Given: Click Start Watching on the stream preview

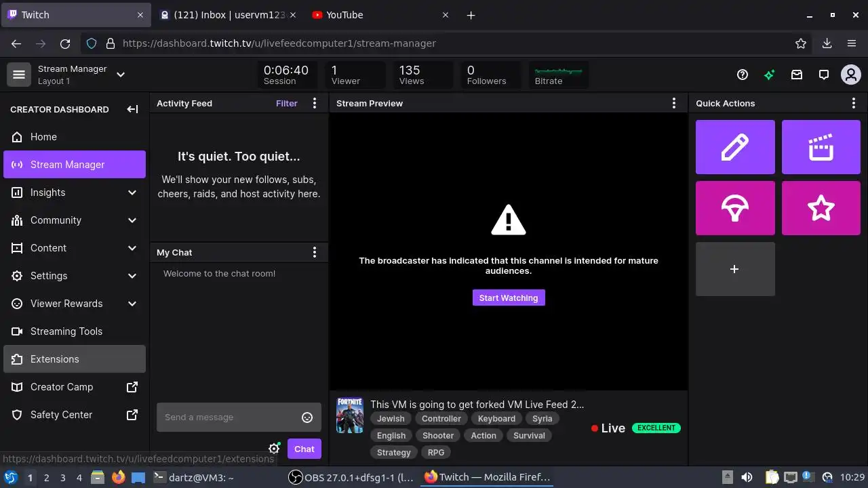Looking at the screenshot, I should pyautogui.click(x=509, y=298).
